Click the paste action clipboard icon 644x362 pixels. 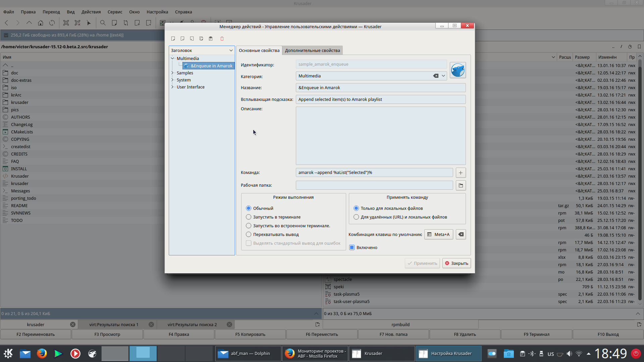211,39
